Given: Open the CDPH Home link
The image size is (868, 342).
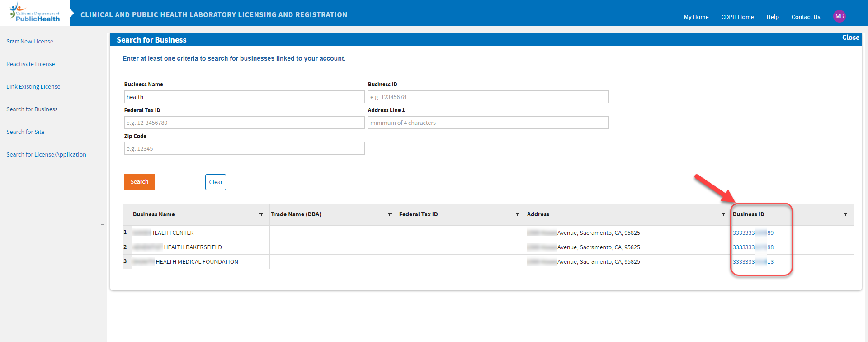Looking at the screenshot, I should [x=737, y=17].
